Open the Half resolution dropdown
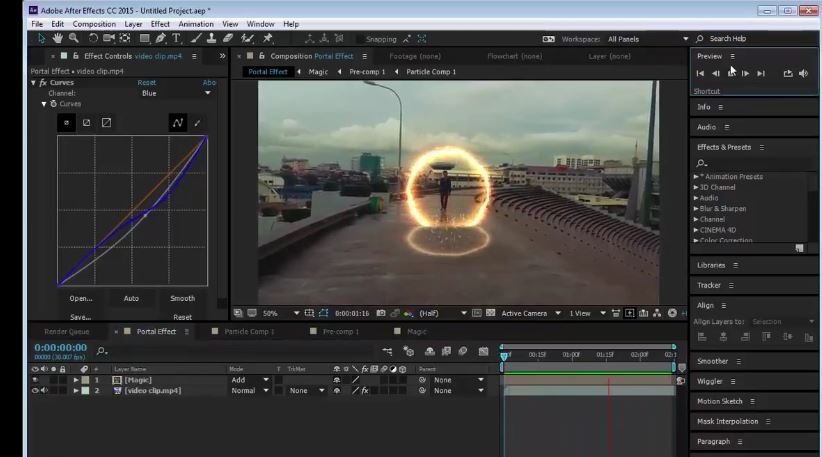822x457 pixels. coord(443,313)
